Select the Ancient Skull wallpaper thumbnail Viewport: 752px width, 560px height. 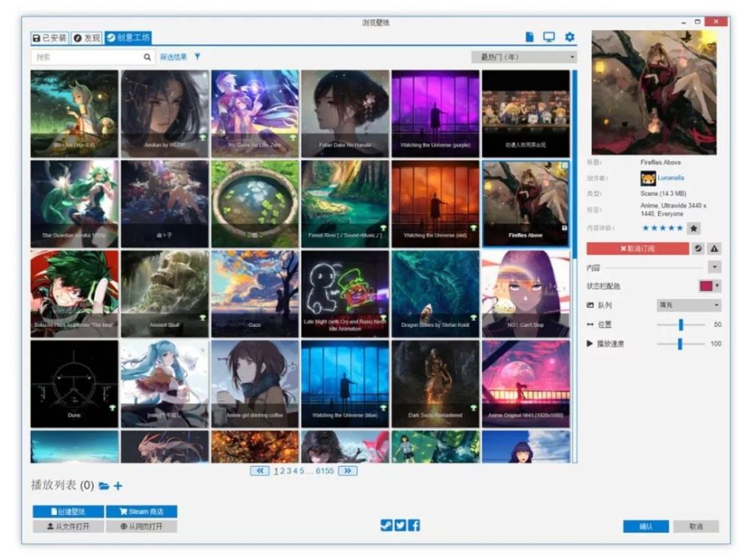pyautogui.click(x=165, y=294)
